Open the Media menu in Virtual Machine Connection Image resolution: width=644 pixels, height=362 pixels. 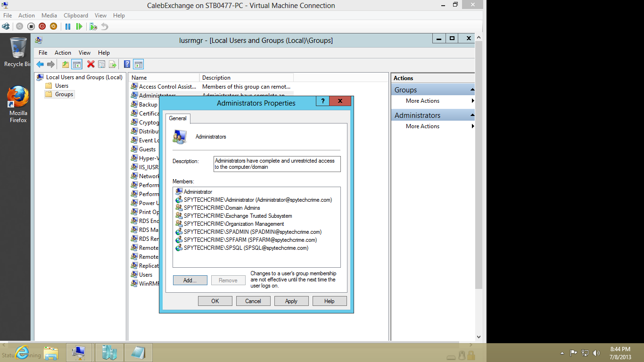(49, 16)
